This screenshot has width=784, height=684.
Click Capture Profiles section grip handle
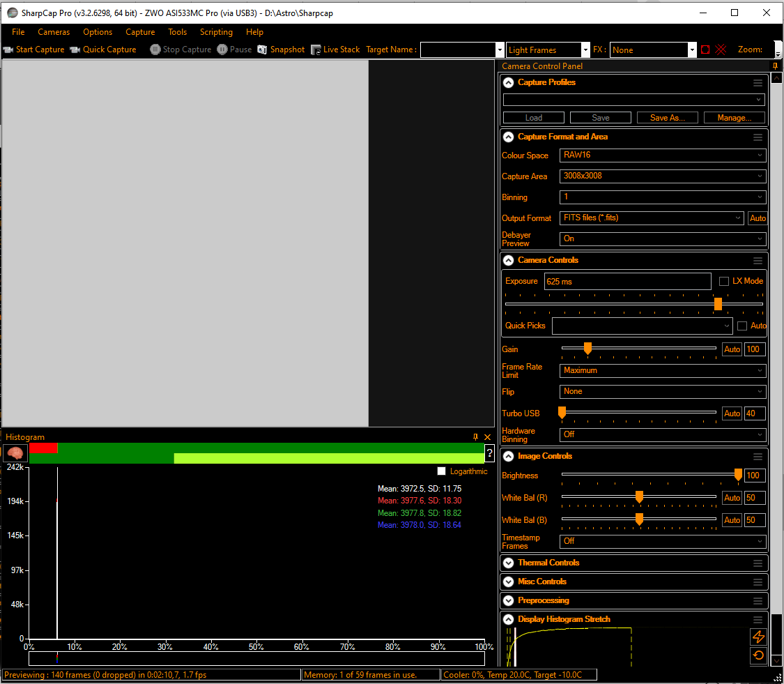tap(758, 82)
